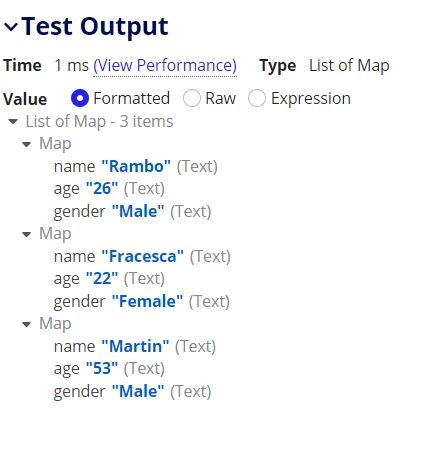
Task: Click the "26" age value
Action: (102, 188)
